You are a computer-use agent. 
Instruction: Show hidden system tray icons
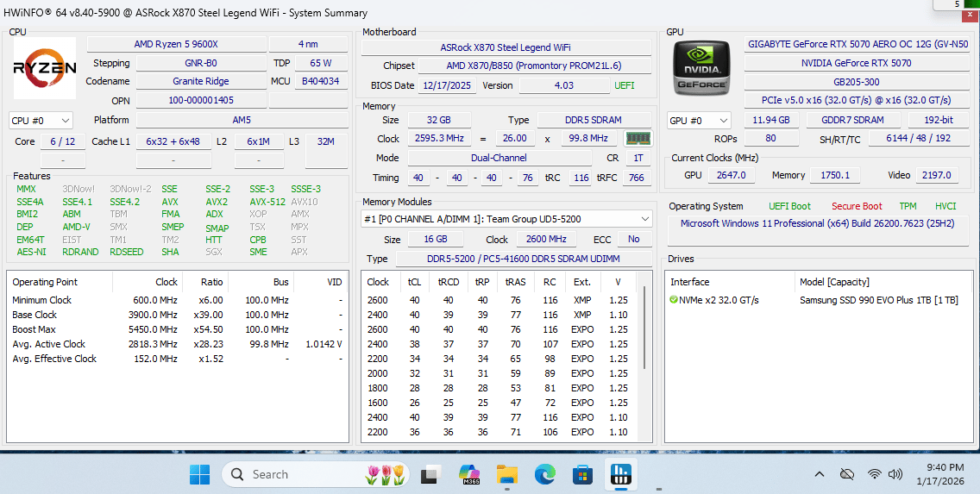pyautogui.click(x=820, y=475)
